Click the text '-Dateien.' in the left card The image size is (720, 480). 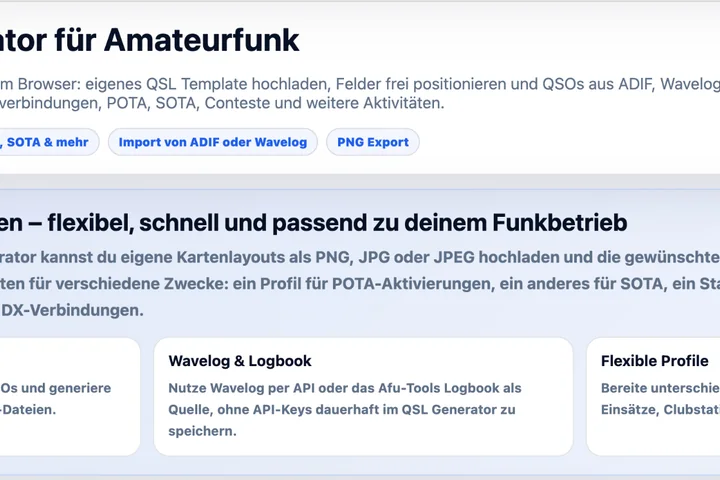tap(28, 410)
